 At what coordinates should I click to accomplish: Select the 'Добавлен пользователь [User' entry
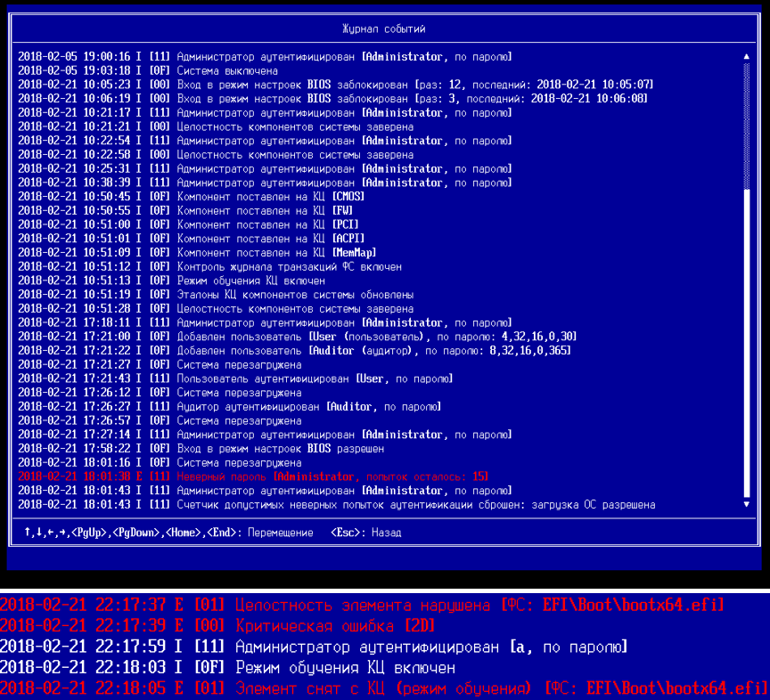click(x=298, y=337)
